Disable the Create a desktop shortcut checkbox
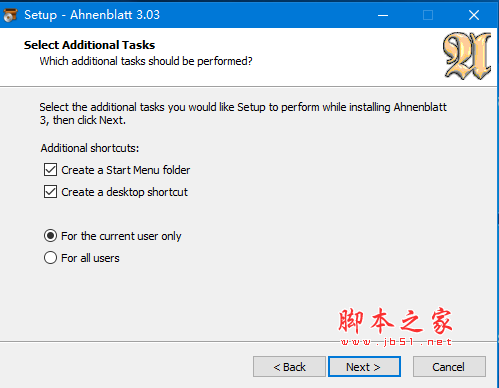 click(50, 192)
